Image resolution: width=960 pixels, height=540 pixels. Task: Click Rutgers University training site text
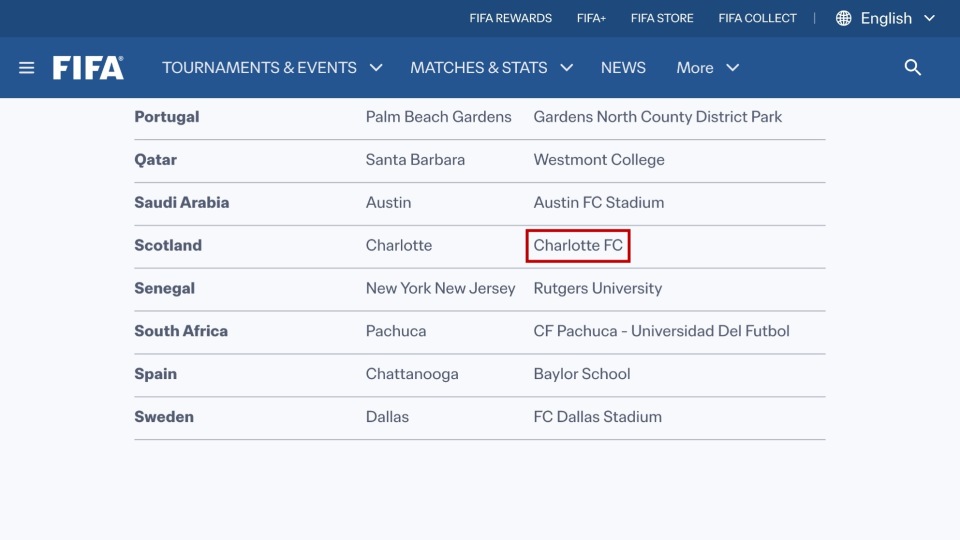click(598, 288)
